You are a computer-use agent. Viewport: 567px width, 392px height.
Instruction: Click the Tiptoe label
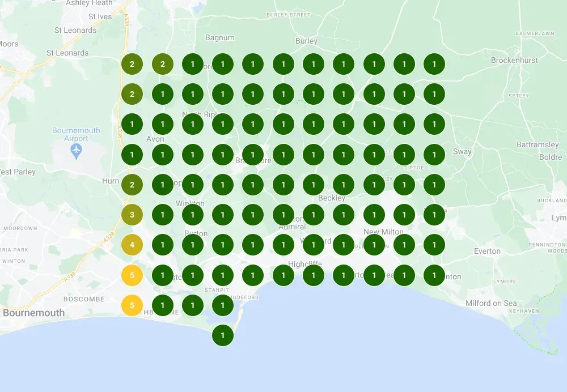[414, 168]
